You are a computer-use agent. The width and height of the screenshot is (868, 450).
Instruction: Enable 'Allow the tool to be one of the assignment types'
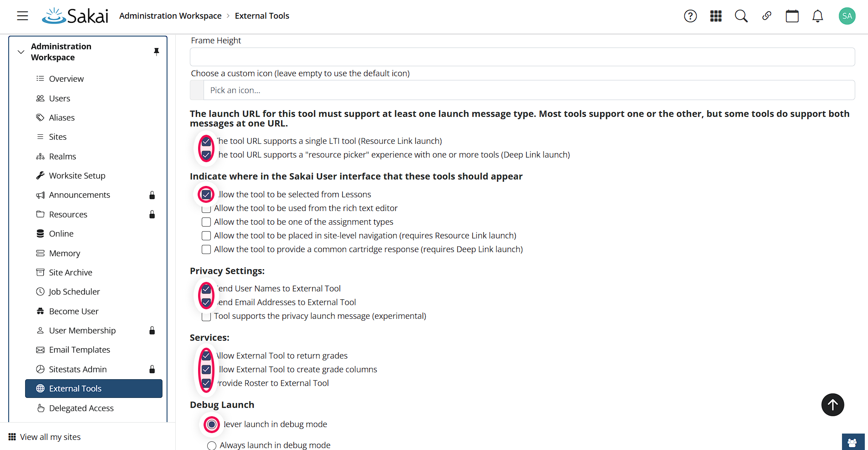click(206, 222)
